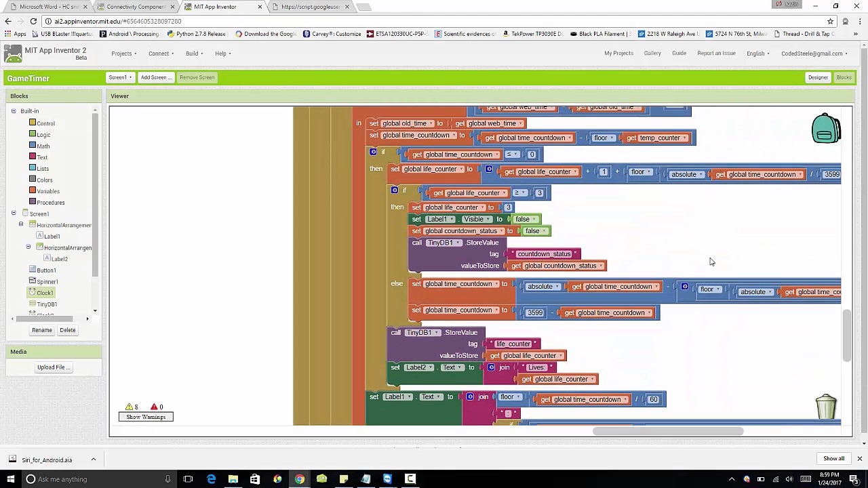Open the Projects menu
Image resolution: width=868 pixels, height=488 pixels.
[124, 54]
